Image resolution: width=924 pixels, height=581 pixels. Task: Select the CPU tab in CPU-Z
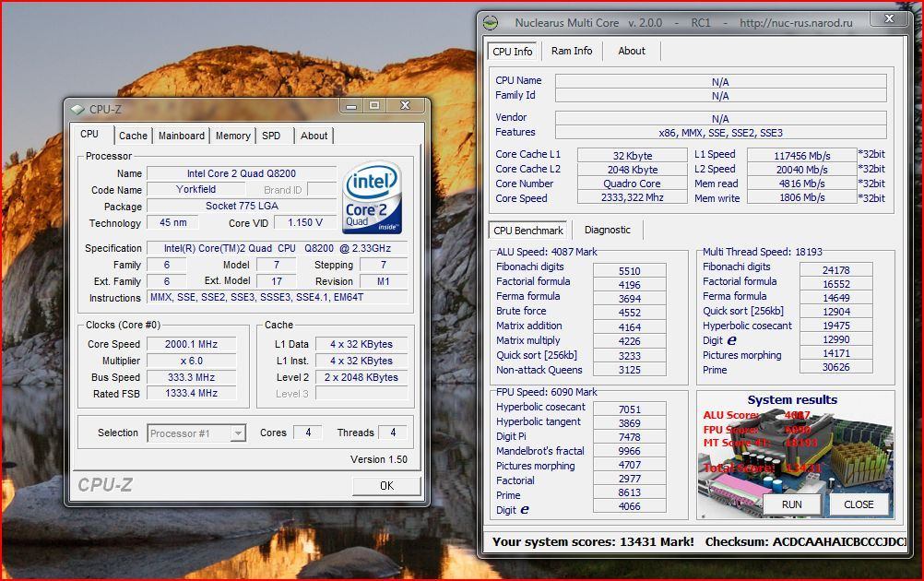pyautogui.click(x=89, y=134)
